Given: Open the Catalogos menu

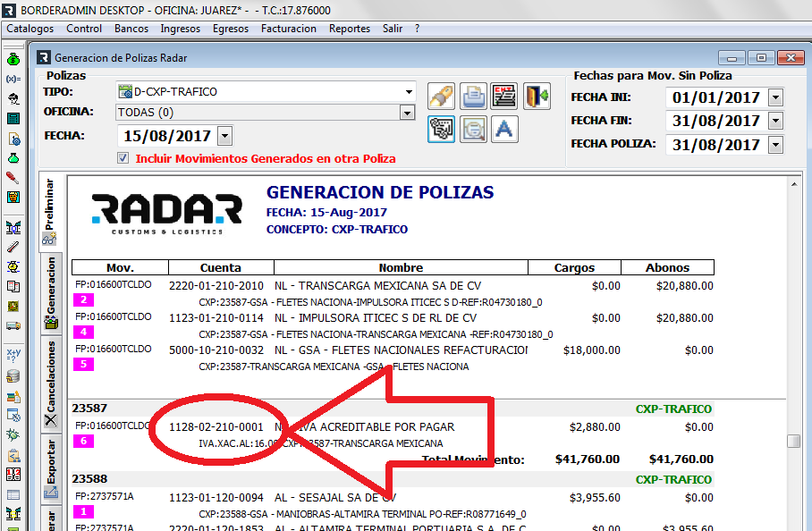Looking at the screenshot, I should click(30, 29).
